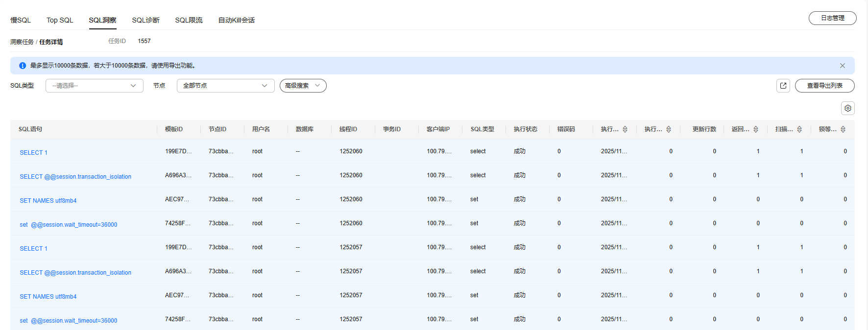Expand the 节点 dropdown showing 全部节点
This screenshot has height=330, width=868.
click(225, 86)
